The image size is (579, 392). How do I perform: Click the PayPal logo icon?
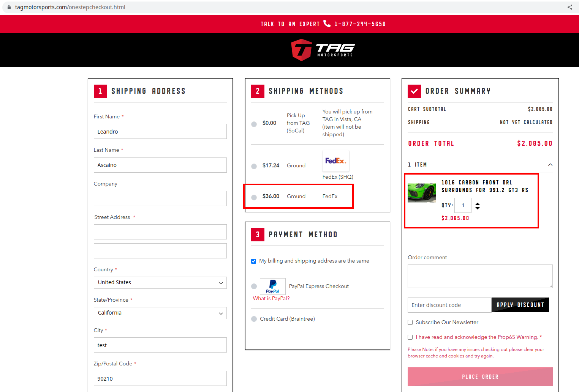click(272, 286)
